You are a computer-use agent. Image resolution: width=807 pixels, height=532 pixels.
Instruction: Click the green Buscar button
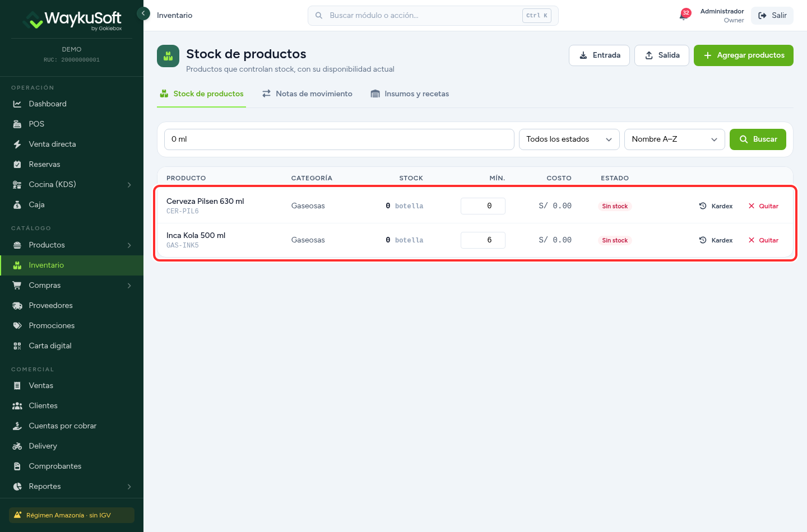click(x=758, y=139)
